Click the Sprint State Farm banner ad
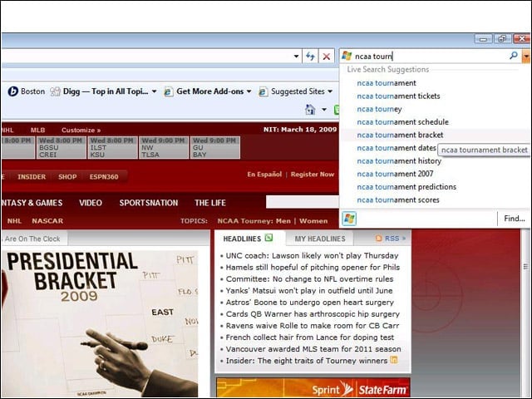Image resolution: width=532 pixels, height=399 pixels. pyautogui.click(x=313, y=388)
